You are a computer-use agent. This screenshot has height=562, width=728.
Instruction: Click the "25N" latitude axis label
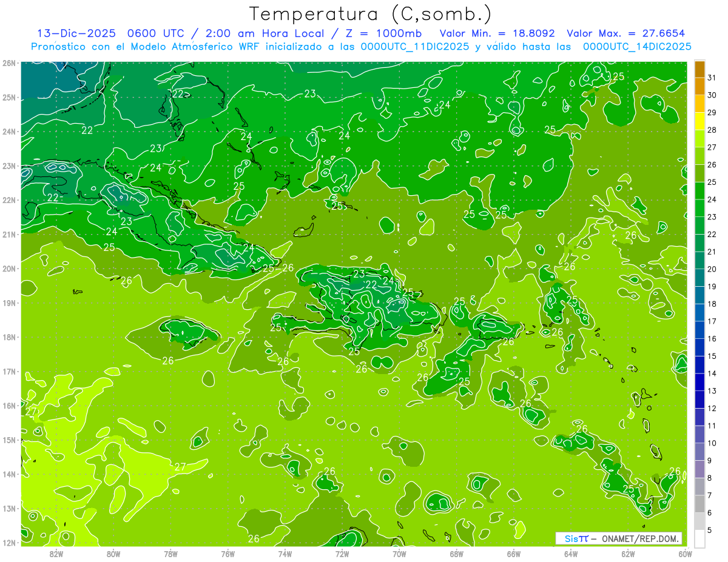(x=9, y=97)
